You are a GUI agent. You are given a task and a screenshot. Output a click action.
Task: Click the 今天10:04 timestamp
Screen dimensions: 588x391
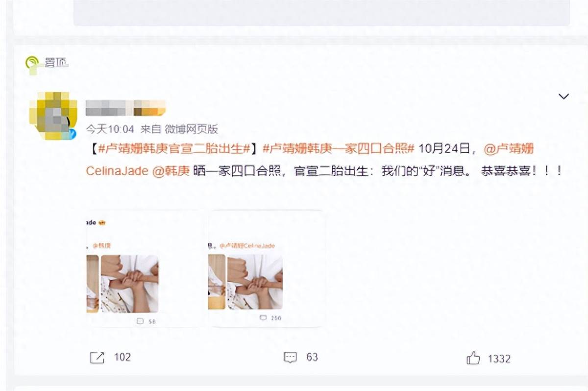point(110,130)
